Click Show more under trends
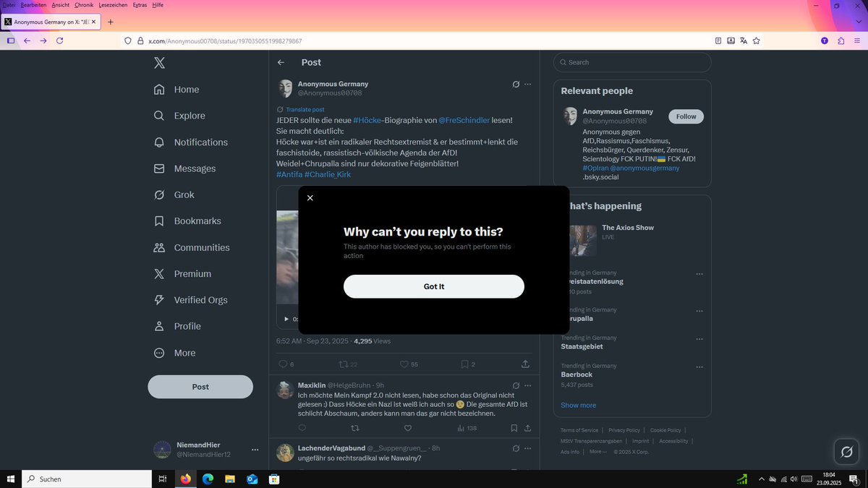This screenshot has width=868, height=488. pyautogui.click(x=579, y=405)
